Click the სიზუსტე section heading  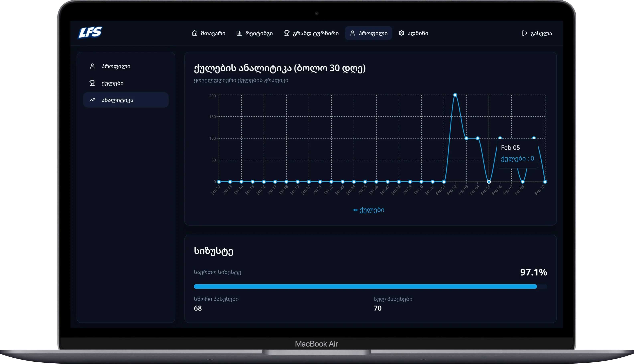(214, 251)
